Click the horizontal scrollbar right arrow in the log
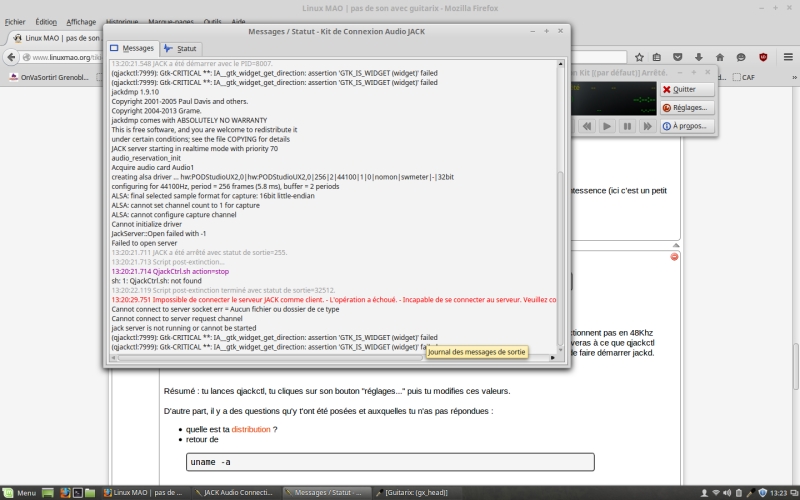Viewport: 800px width, 500px height. 553,358
